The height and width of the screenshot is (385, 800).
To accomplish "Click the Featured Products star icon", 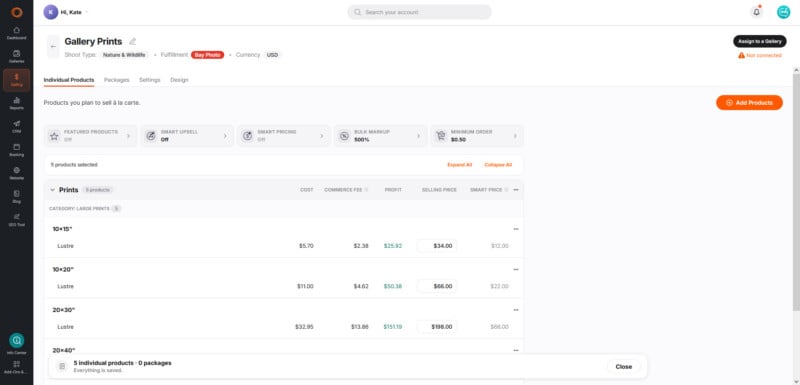I will point(54,136).
